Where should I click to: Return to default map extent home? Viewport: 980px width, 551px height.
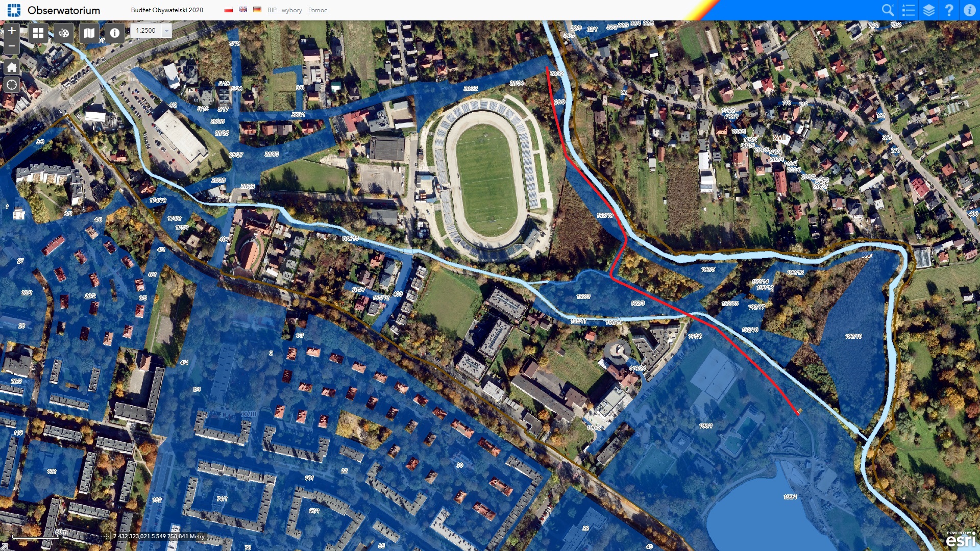(x=12, y=67)
